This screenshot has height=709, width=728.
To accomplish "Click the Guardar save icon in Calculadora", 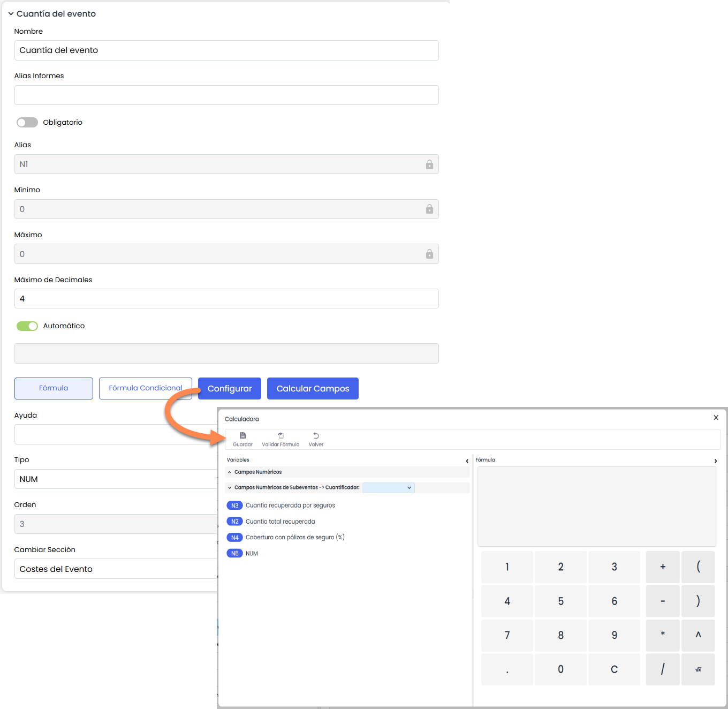I will (x=242, y=436).
